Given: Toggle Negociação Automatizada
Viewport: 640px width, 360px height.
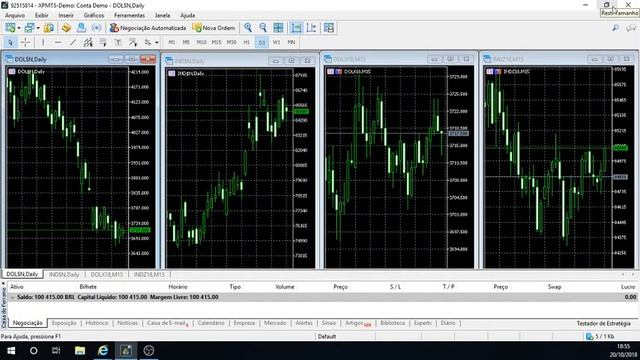Looking at the screenshot, I should point(148,28).
